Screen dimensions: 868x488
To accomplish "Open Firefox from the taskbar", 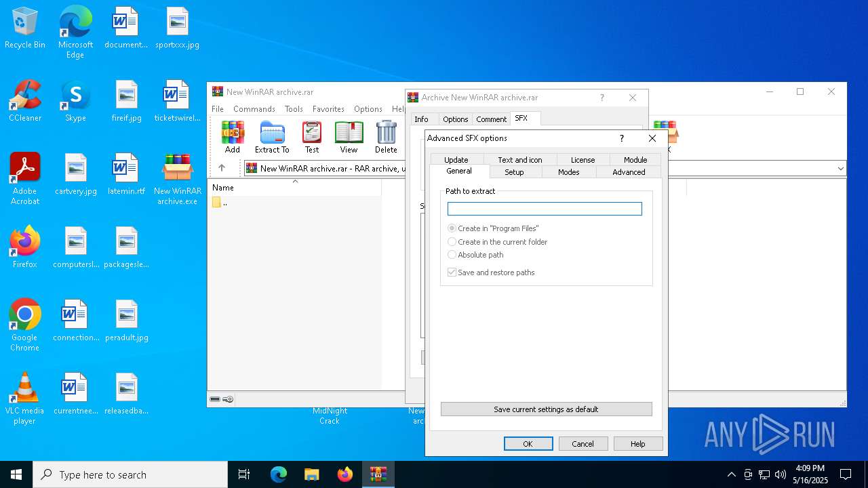I will 345,474.
